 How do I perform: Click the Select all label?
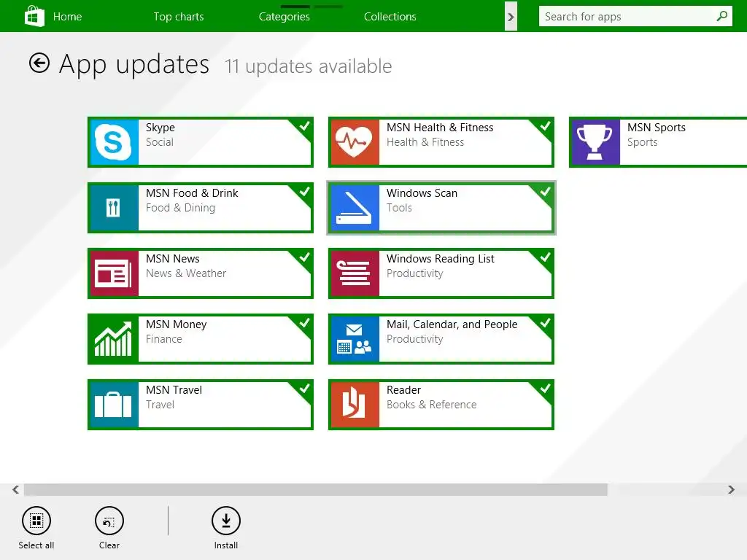click(36, 545)
